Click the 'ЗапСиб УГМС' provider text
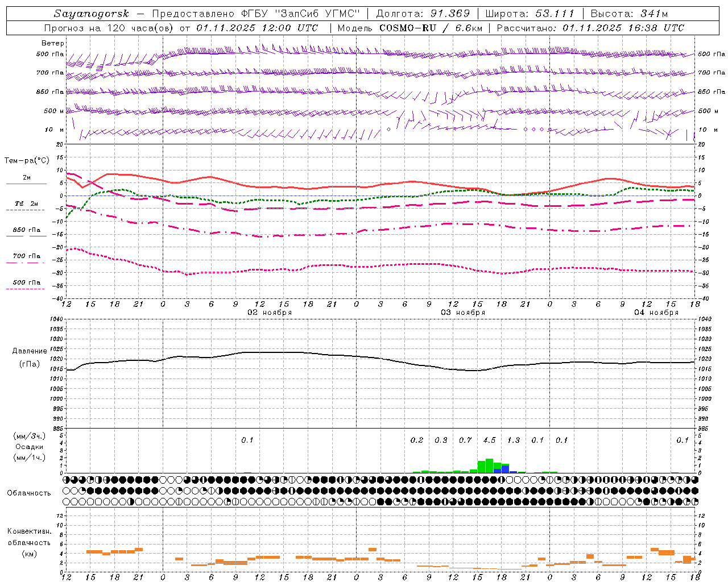 (317, 14)
